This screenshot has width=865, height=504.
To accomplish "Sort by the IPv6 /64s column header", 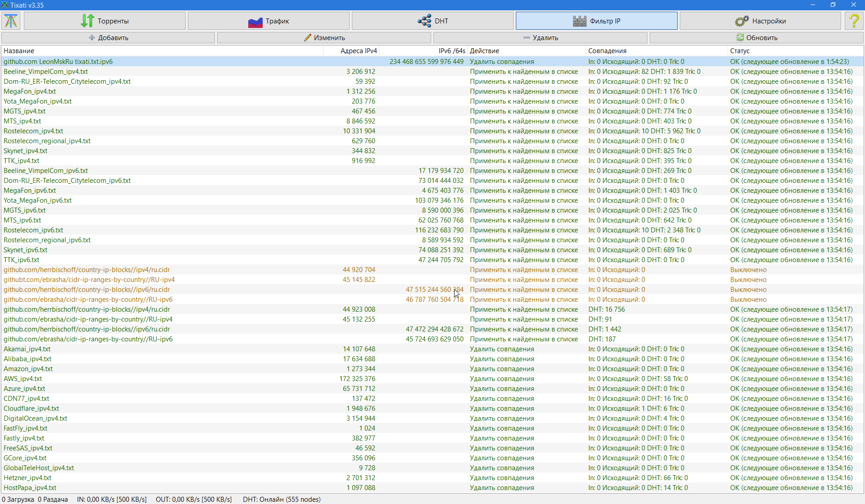I will coord(423,51).
